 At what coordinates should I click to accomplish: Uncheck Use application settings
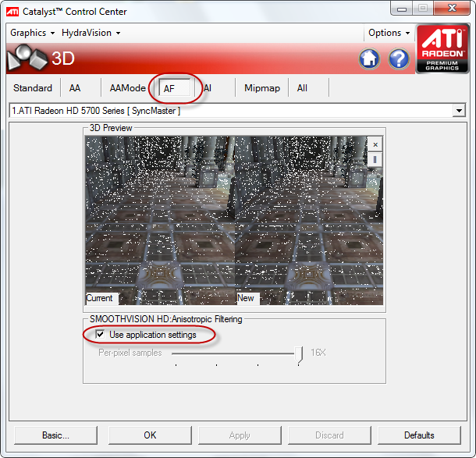click(x=100, y=334)
